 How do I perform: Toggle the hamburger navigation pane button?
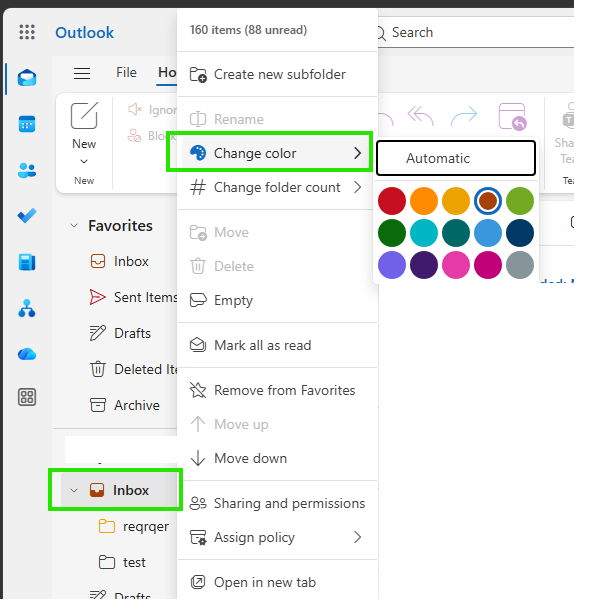pyautogui.click(x=82, y=73)
